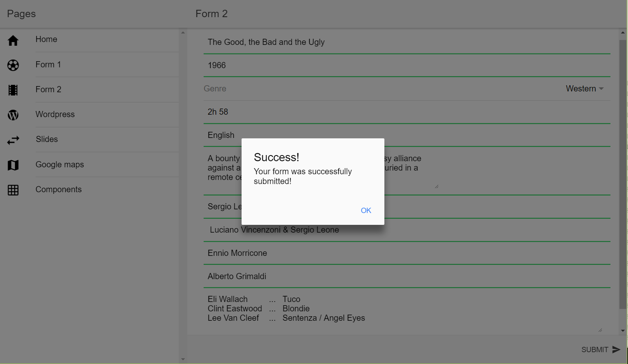Click the Form 2 page heading

click(x=211, y=14)
